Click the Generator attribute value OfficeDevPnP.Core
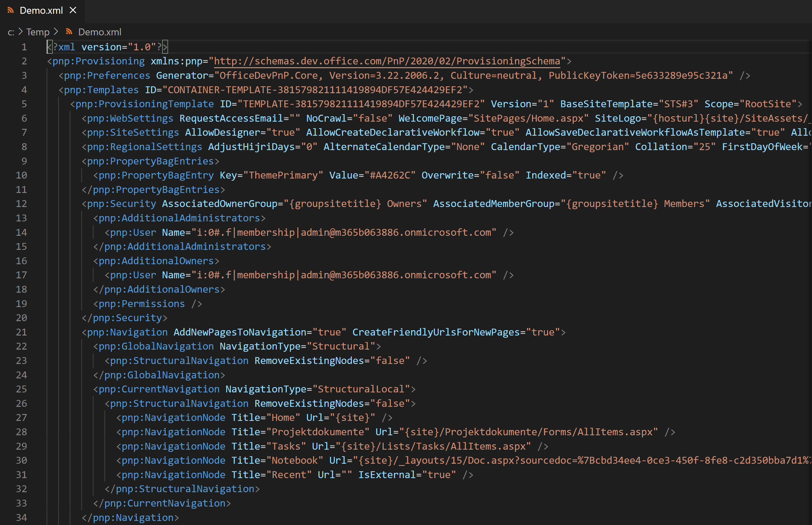Screen dimensions: 812x525 click(269, 75)
